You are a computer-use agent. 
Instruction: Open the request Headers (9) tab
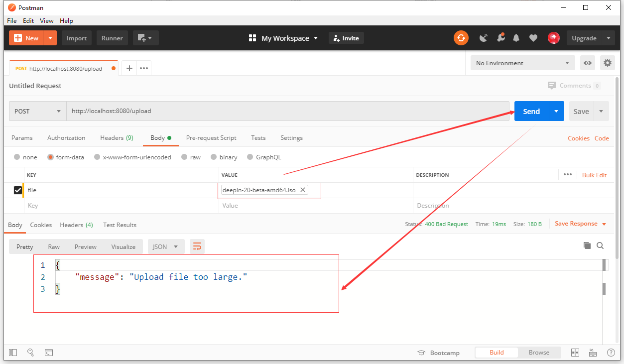click(x=117, y=138)
